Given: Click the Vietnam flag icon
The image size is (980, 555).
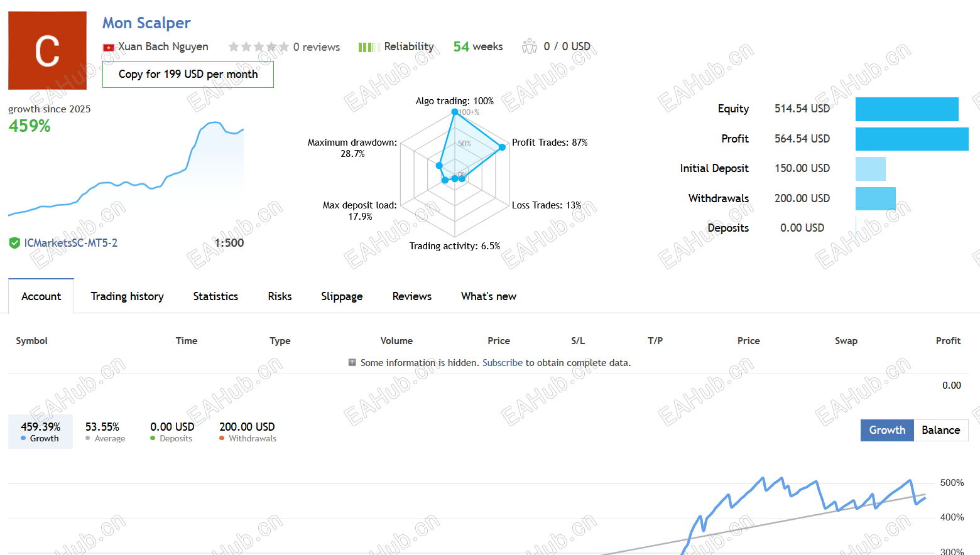Looking at the screenshot, I should (x=109, y=47).
